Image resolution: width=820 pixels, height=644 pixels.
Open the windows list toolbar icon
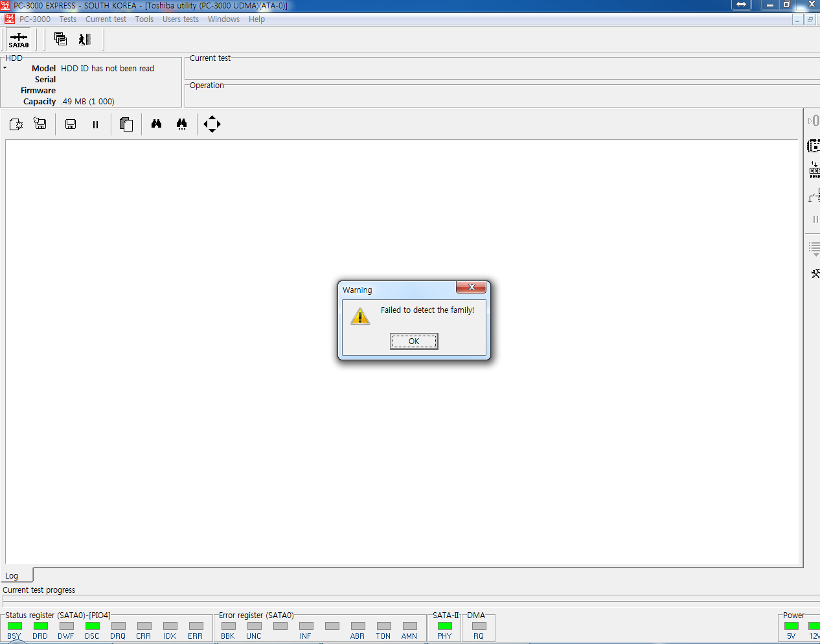point(61,39)
